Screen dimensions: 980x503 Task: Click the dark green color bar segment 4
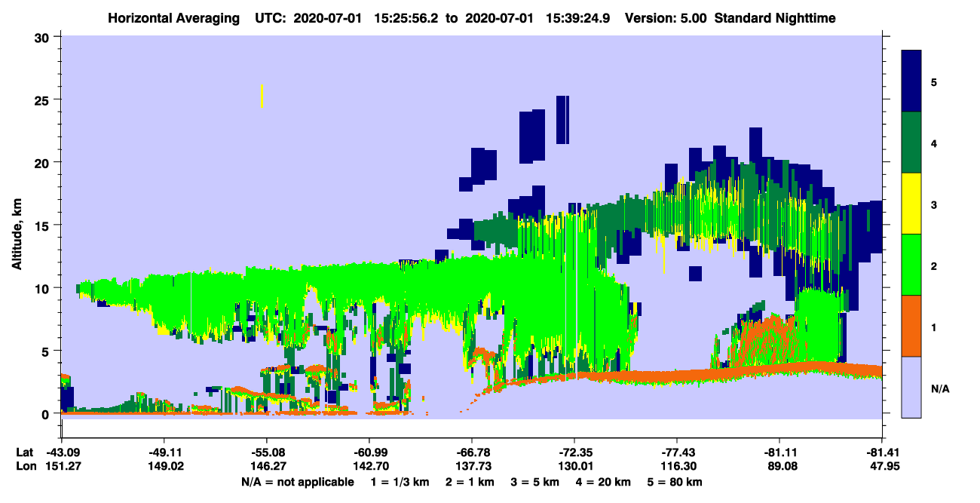click(x=912, y=143)
